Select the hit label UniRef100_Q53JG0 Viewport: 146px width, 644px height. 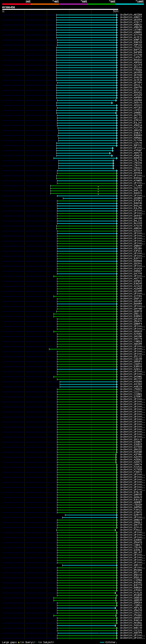[131, 67]
